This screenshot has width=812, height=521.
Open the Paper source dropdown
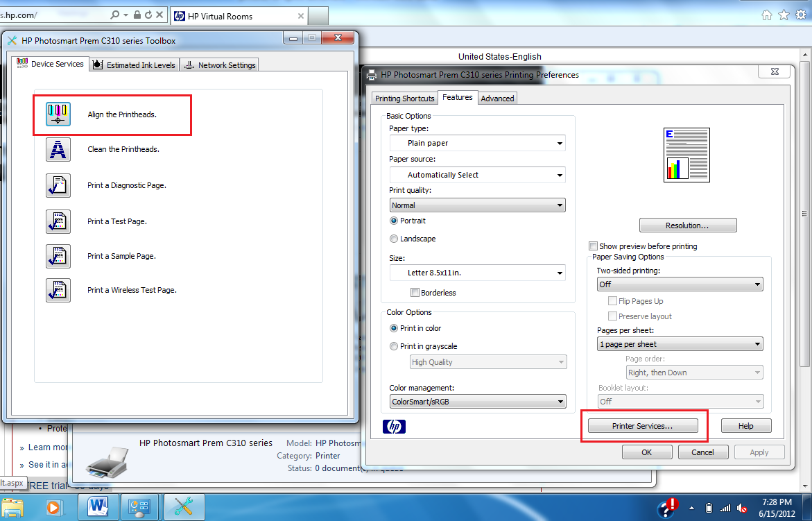[x=478, y=175]
